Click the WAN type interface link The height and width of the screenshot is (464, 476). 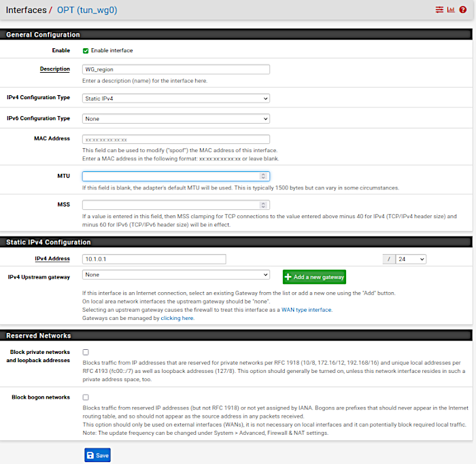(x=307, y=310)
